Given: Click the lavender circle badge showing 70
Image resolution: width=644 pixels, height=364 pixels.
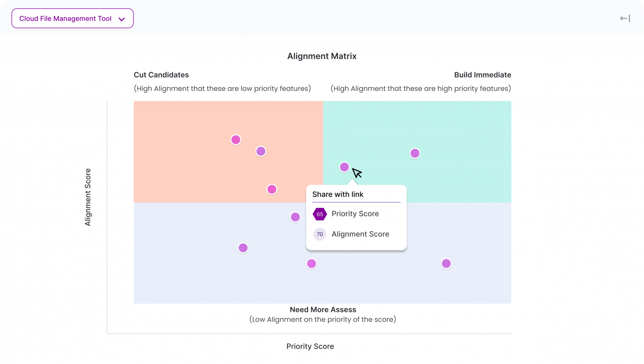Looking at the screenshot, I should [320, 234].
